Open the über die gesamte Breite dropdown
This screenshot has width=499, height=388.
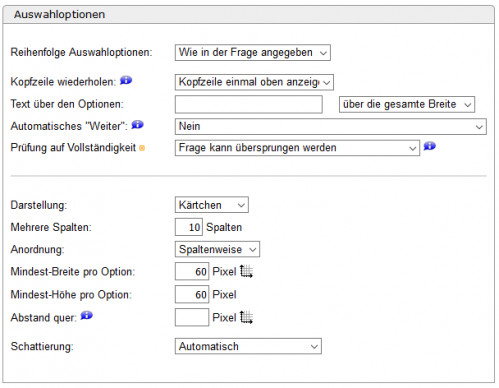pyautogui.click(x=407, y=104)
